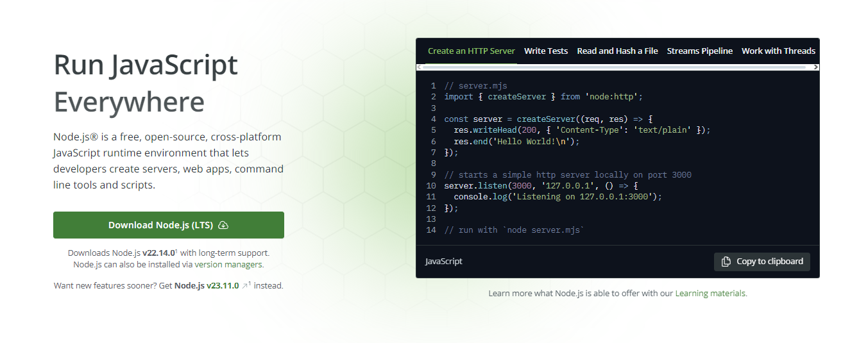The image size is (868, 343).
Task: Open the Create an HTTP Server tab
Action: tap(472, 51)
